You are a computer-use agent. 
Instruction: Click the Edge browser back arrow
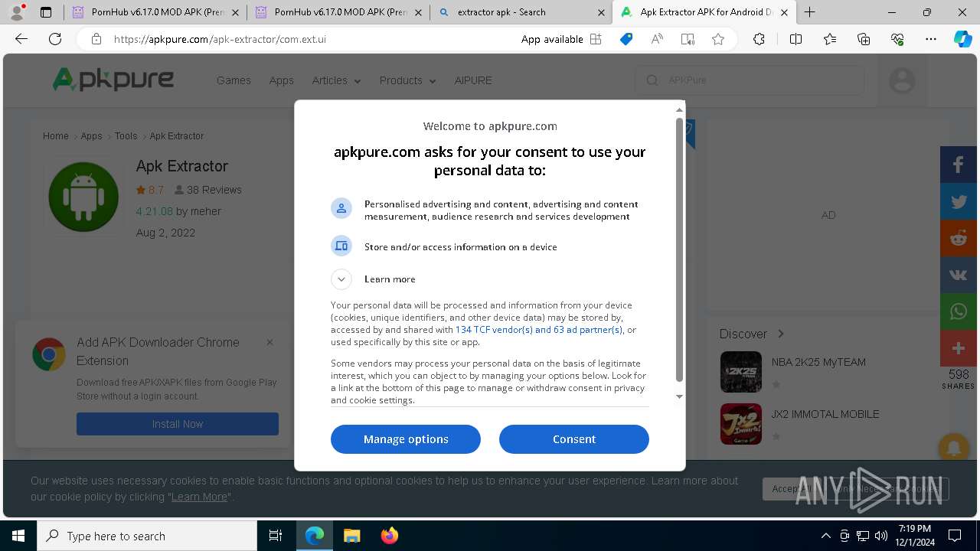point(21,39)
